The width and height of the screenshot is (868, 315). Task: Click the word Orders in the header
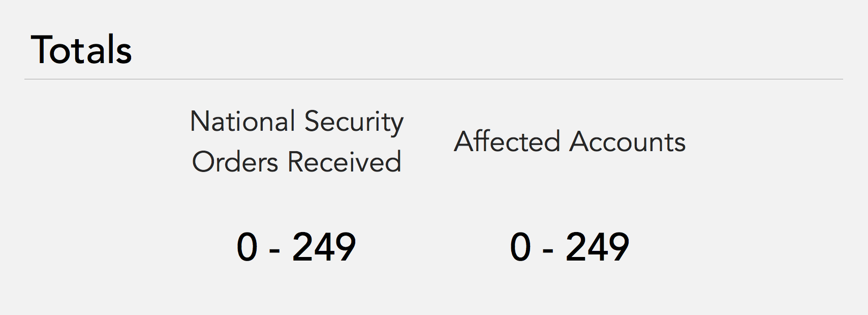pyautogui.click(x=235, y=162)
